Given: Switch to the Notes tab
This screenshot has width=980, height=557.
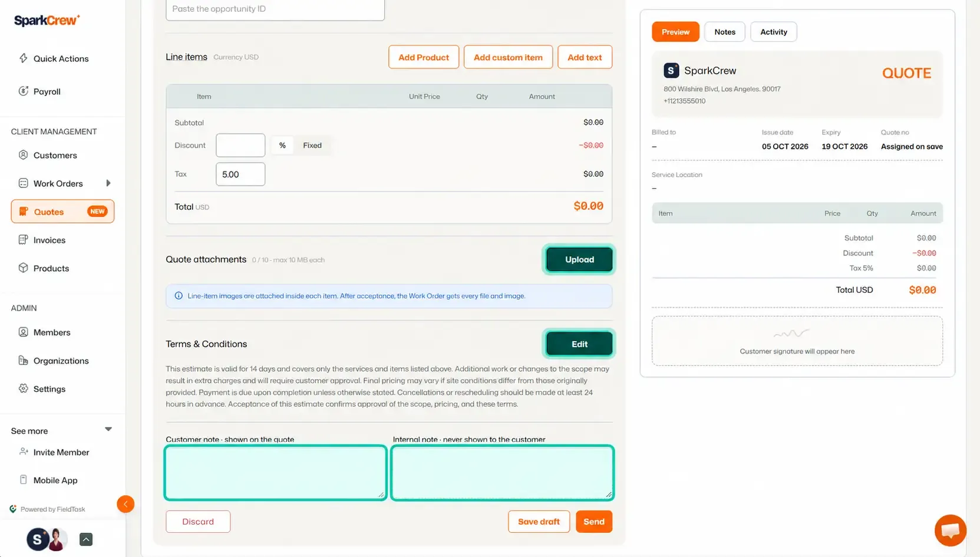Looking at the screenshot, I should tap(725, 32).
